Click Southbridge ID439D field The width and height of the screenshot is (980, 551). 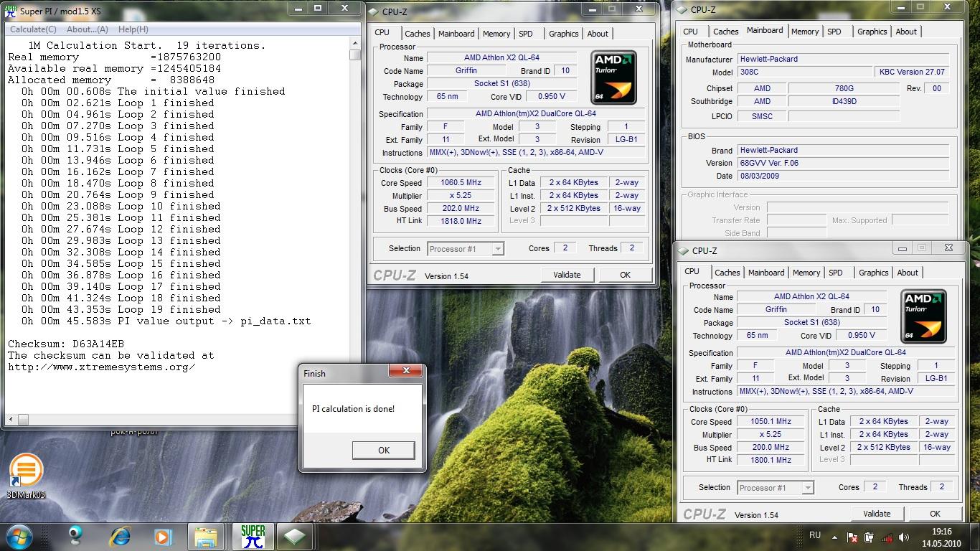click(843, 101)
